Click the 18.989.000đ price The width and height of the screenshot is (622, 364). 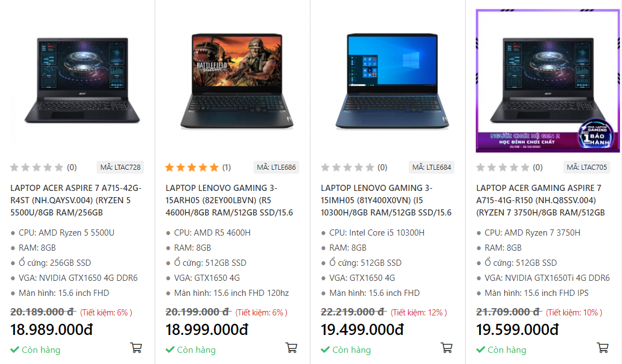click(x=51, y=330)
